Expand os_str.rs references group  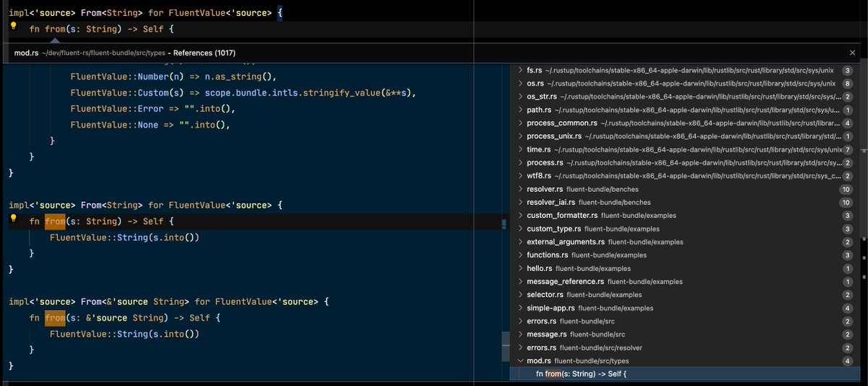tap(521, 96)
